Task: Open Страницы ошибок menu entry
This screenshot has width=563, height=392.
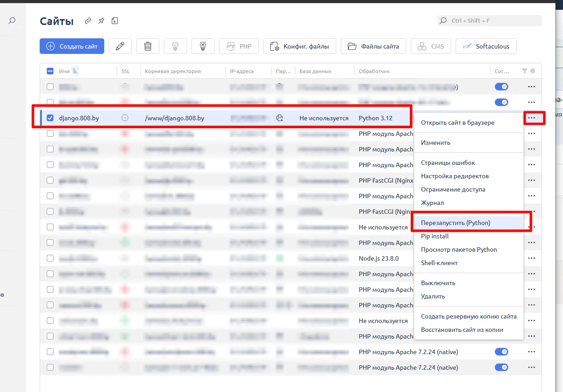Action: (x=469, y=163)
